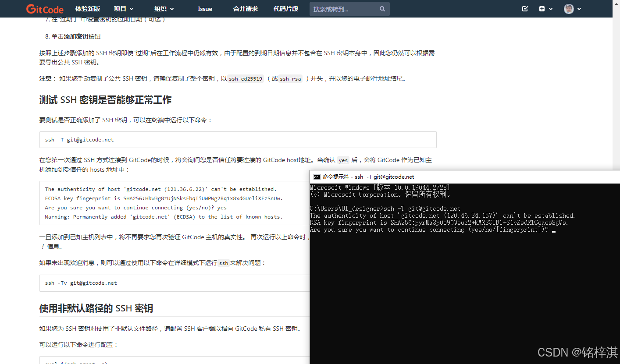Click the 测试 SSH 密钥是否能够正常工作 heading

tap(105, 100)
